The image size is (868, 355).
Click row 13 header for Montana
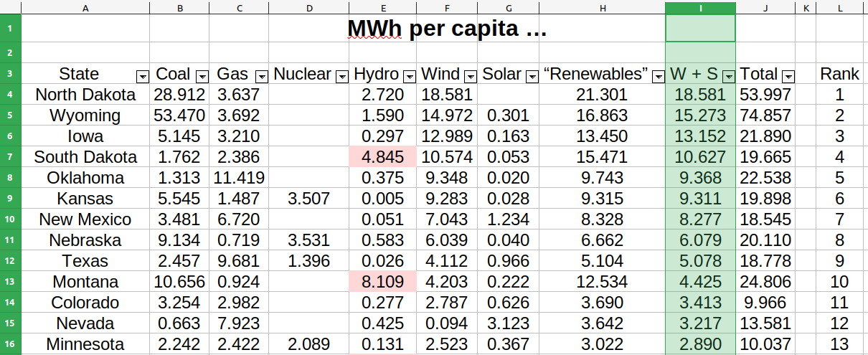pos(10,282)
